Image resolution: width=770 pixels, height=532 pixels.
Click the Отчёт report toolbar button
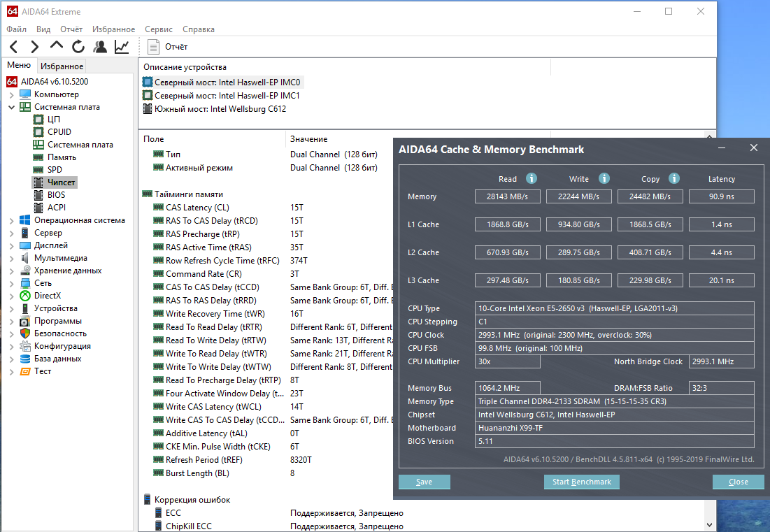167,47
